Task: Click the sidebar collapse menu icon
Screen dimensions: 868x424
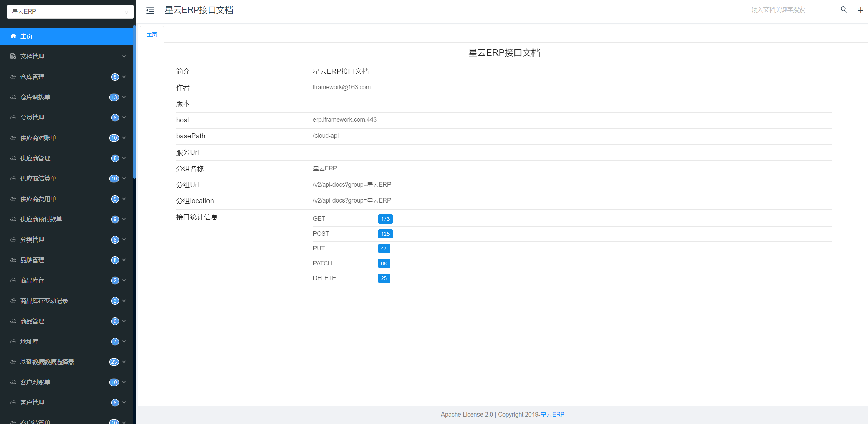Action: coord(150,11)
